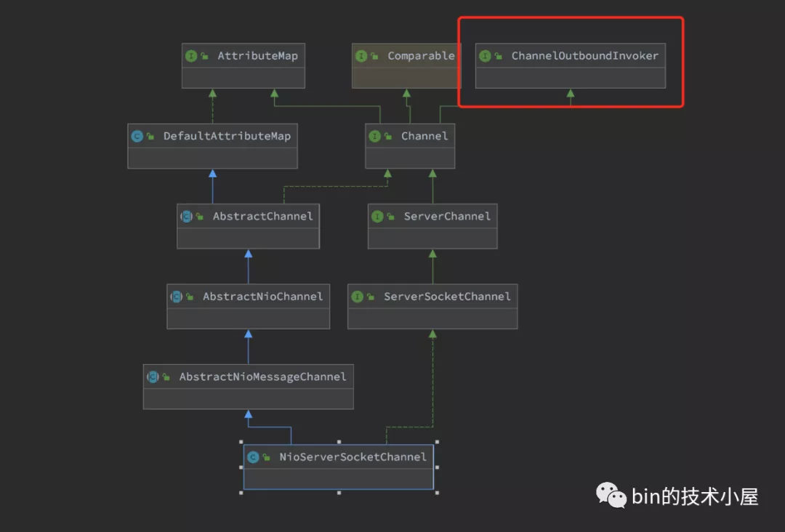
Task: Click the public lock icon on ServerSocketChannel
Action: (x=371, y=297)
